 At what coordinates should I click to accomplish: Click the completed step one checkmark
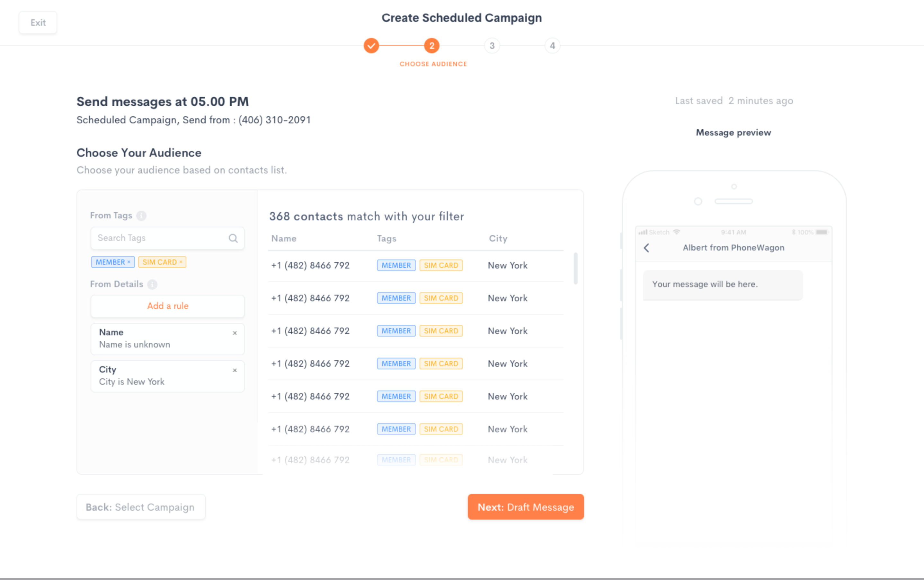point(371,46)
